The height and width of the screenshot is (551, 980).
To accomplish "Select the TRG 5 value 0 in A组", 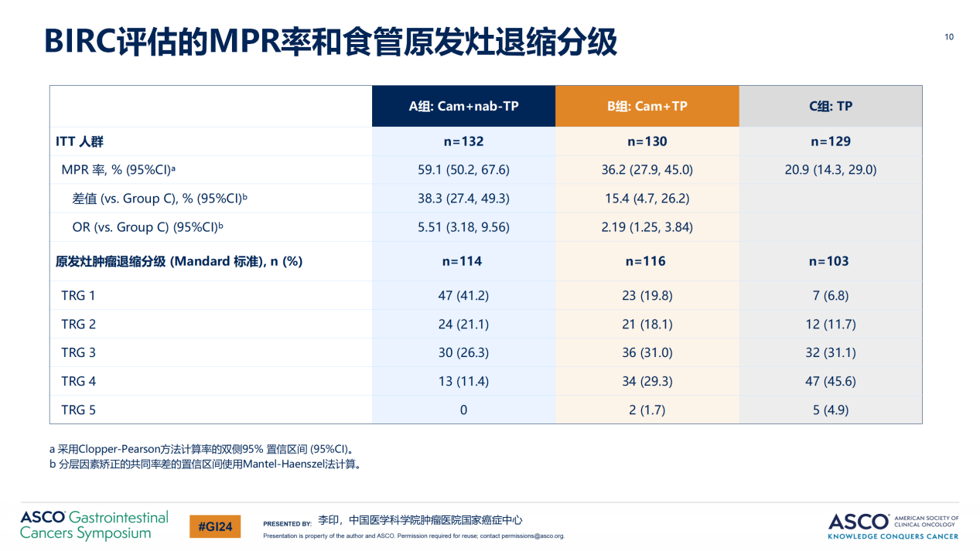I will coord(463,410).
